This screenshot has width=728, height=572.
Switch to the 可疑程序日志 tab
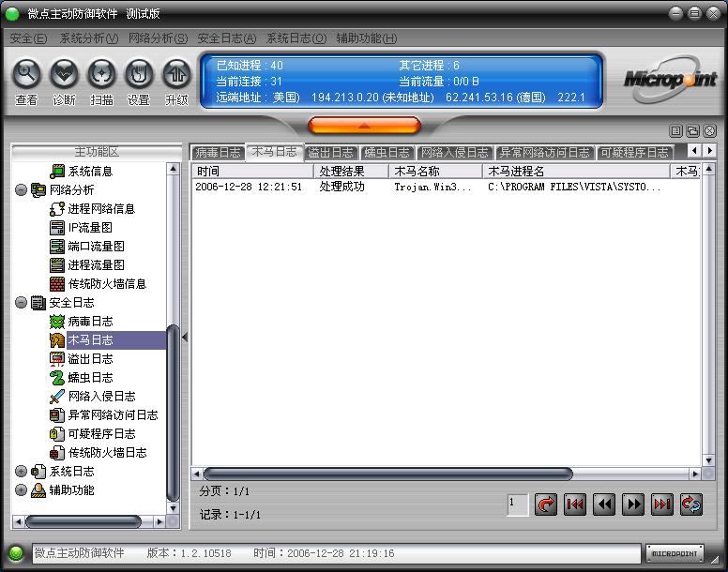click(x=635, y=153)
